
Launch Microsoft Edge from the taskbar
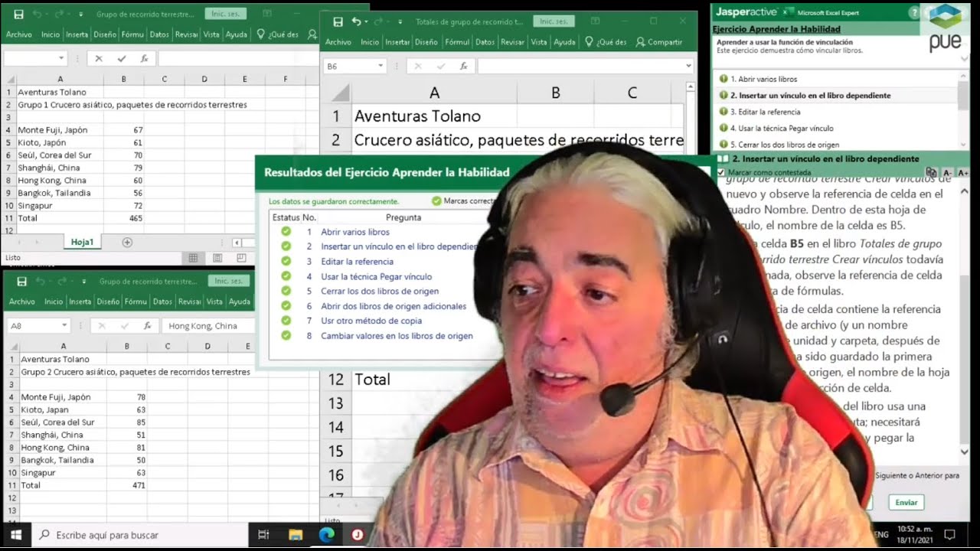pos(327,535)
